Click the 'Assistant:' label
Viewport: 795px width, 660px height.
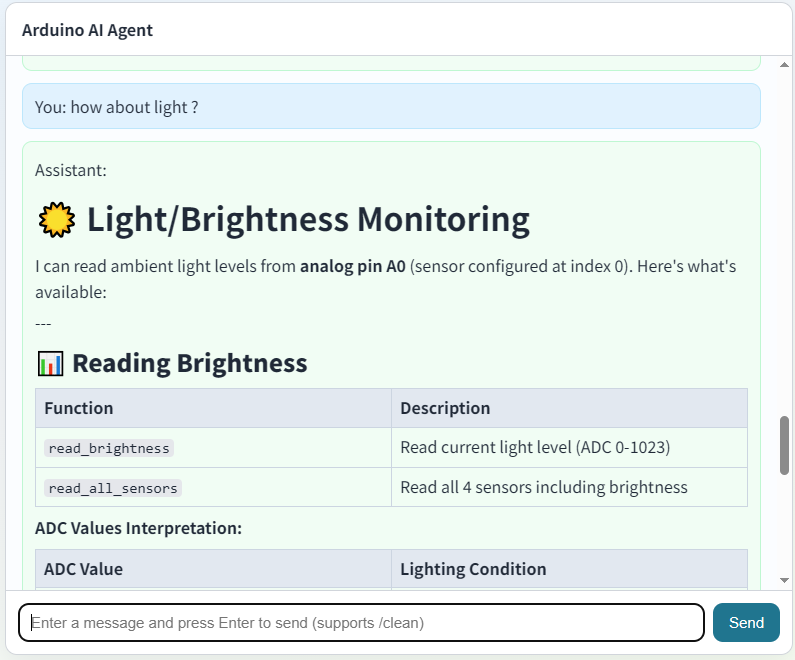[71, 170]
